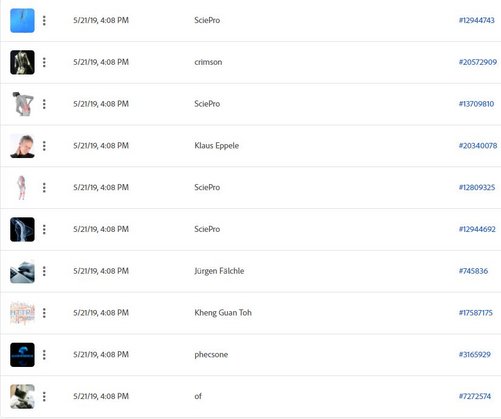Click the woman with neck pain thumbnail
501x419 pixels.
[x=22, y=146]
